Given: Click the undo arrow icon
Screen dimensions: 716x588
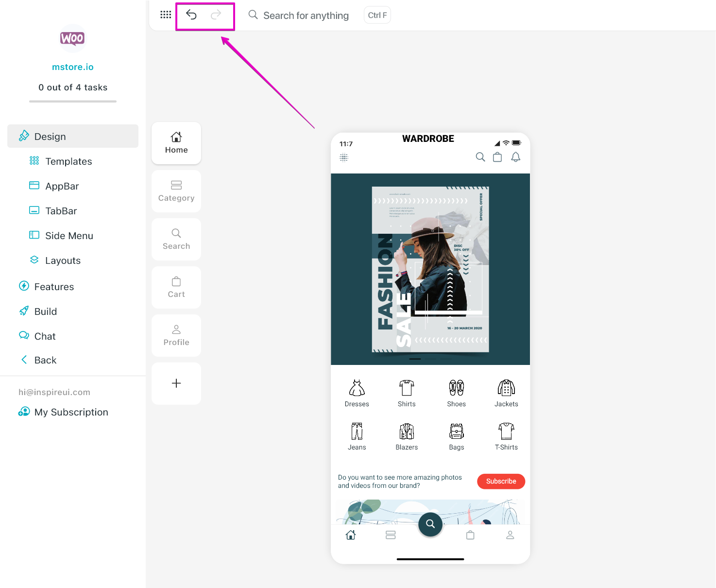Looking at the screenshot, I should tap(191, 15).
